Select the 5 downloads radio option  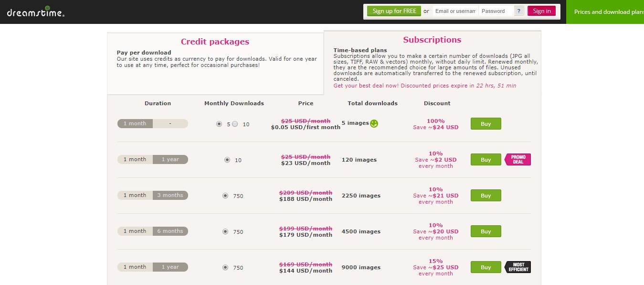coord(219,124)
